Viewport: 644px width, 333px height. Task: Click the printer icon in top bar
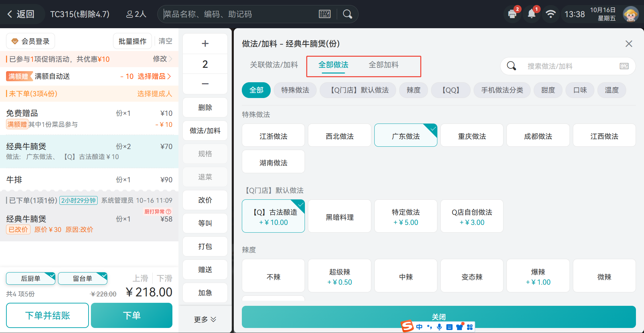512,14
